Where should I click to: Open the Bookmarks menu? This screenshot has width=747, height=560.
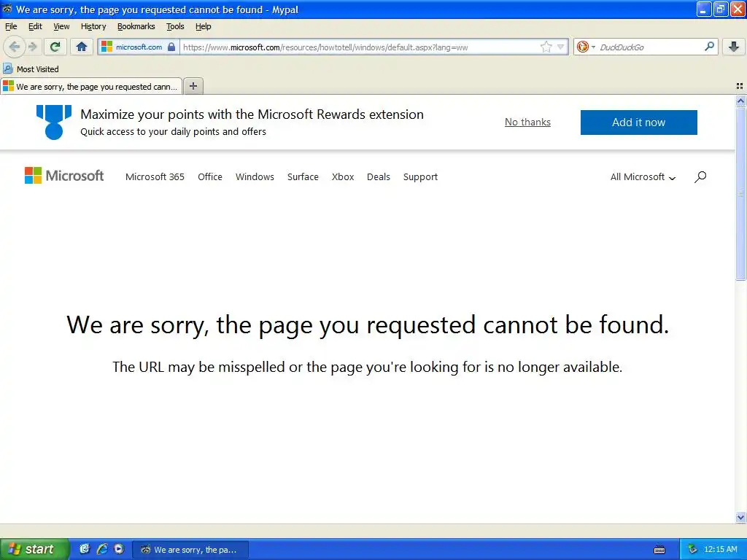coord(136,26)
